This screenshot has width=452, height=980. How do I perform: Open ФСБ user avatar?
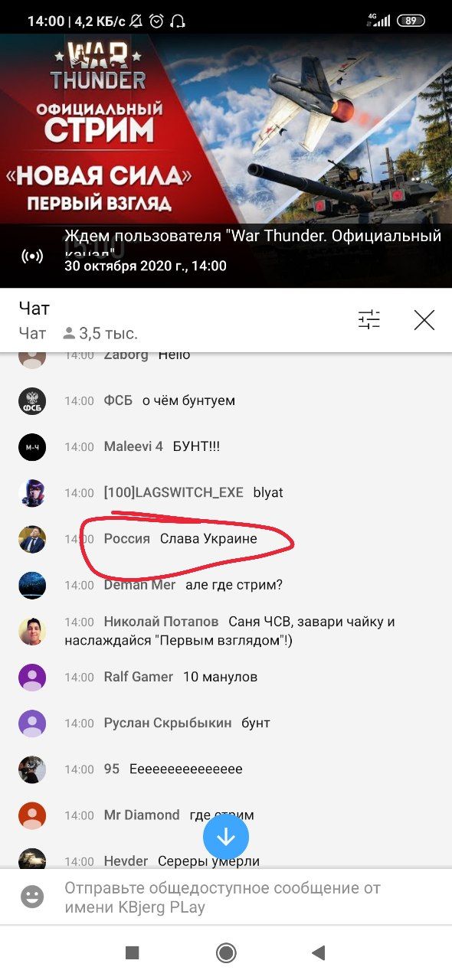pos(32,401)
